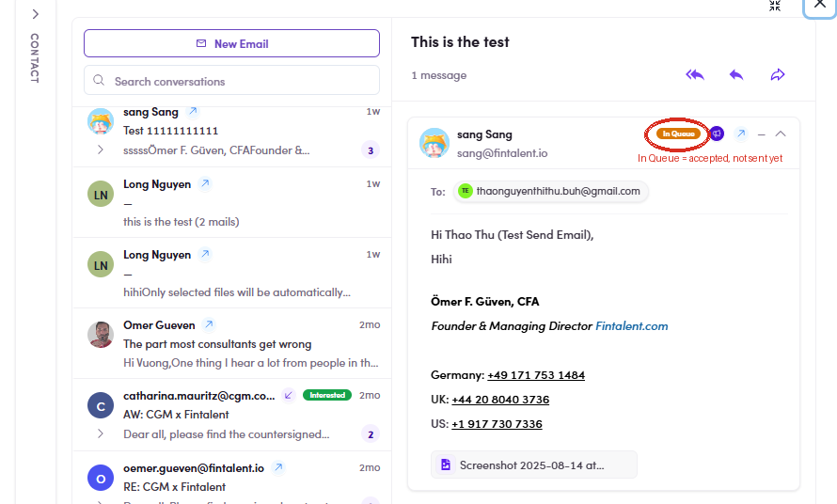Click outgoing arrow icon in message header
This screenshot has height=504, width=837.
tap(741, 134)
